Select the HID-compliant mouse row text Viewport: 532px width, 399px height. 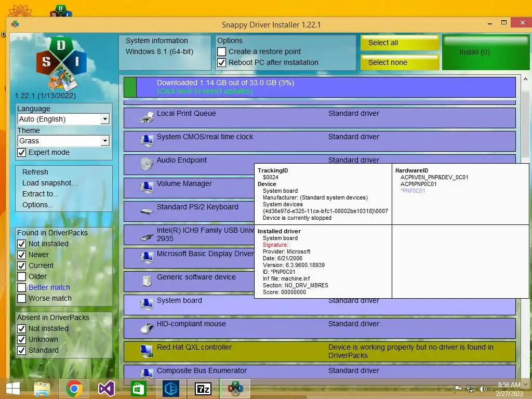click(191, 324)
